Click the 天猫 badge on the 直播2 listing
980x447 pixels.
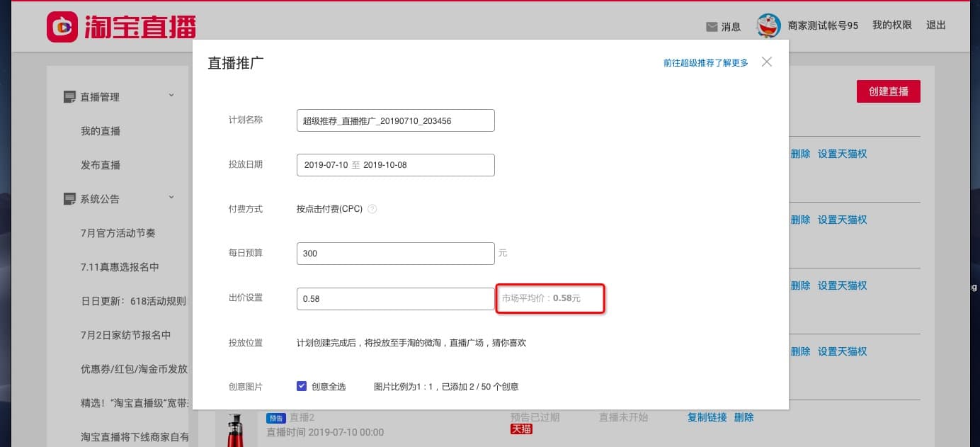point(521,429)
